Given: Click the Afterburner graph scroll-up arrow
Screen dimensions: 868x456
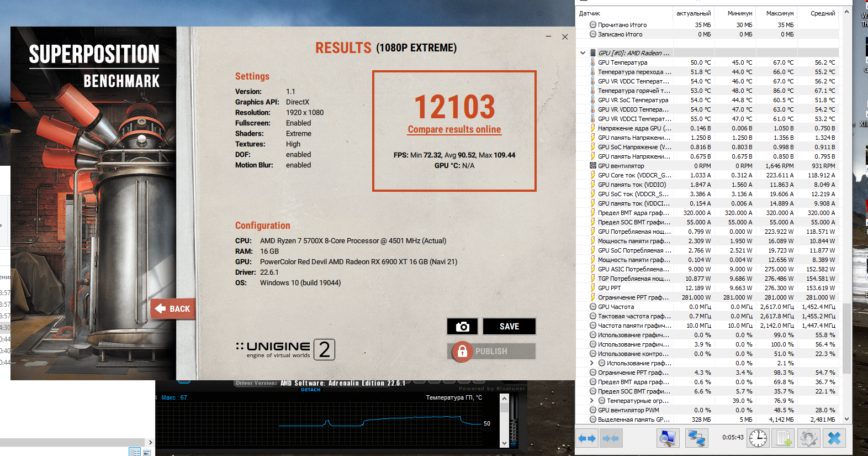Looking at the screenshot, I should [x=504, y=399].
